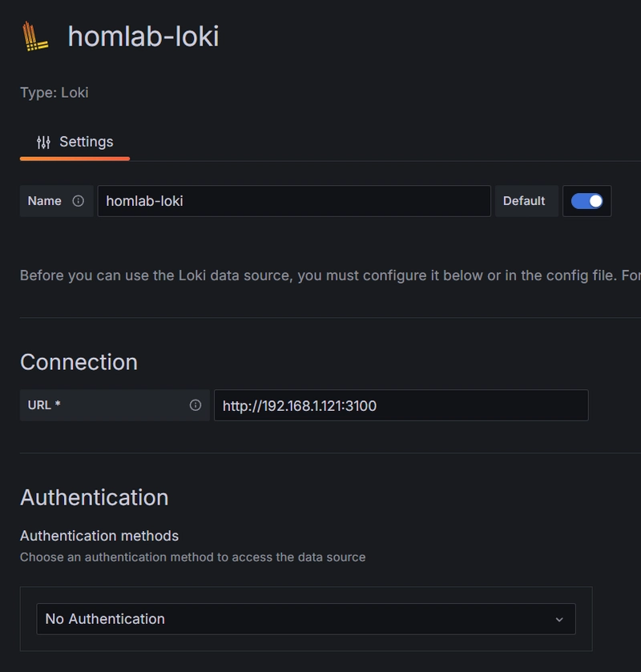Switch to the Settings tab

[75, 143]
